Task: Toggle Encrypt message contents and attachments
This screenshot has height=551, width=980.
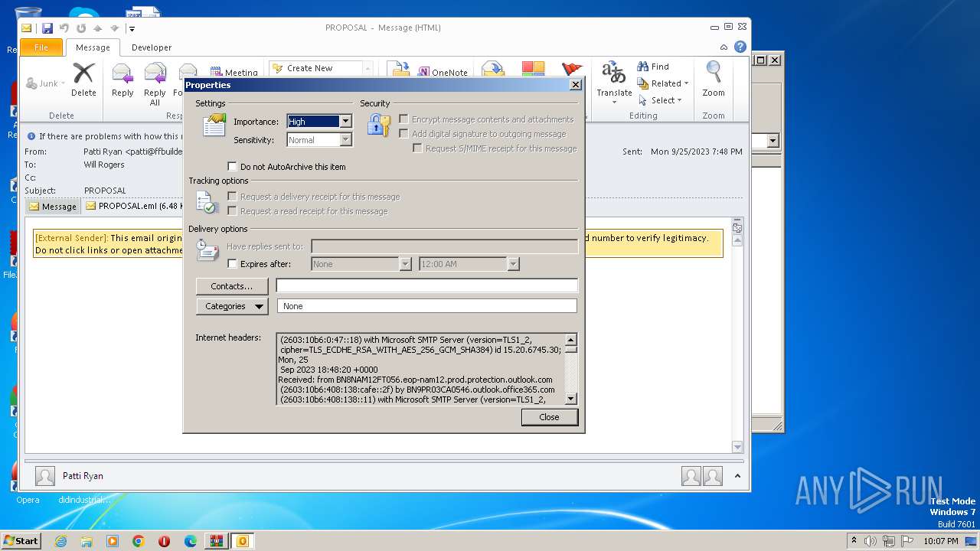Action: (403, 119)
